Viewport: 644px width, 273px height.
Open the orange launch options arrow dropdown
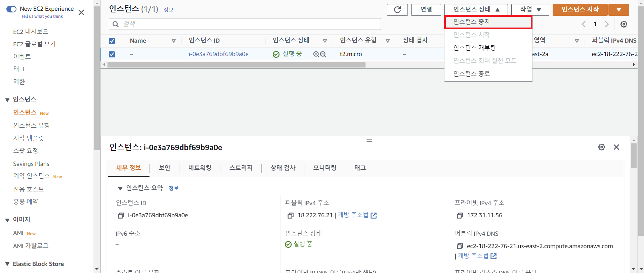619,10
